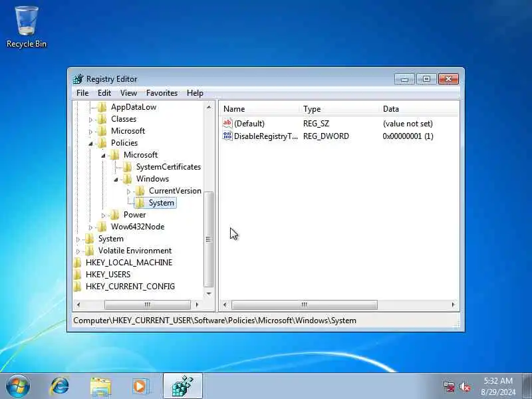Viewport: 532px width, 399px height.
Task: Click the status bar registry path
Action: coord(215,321)
